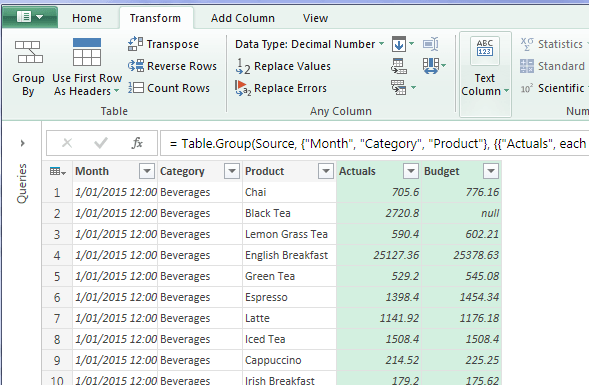Click the Fill down icon
Image resolution: width=589 pixels, height=385 pixels.
click(399, 44)
